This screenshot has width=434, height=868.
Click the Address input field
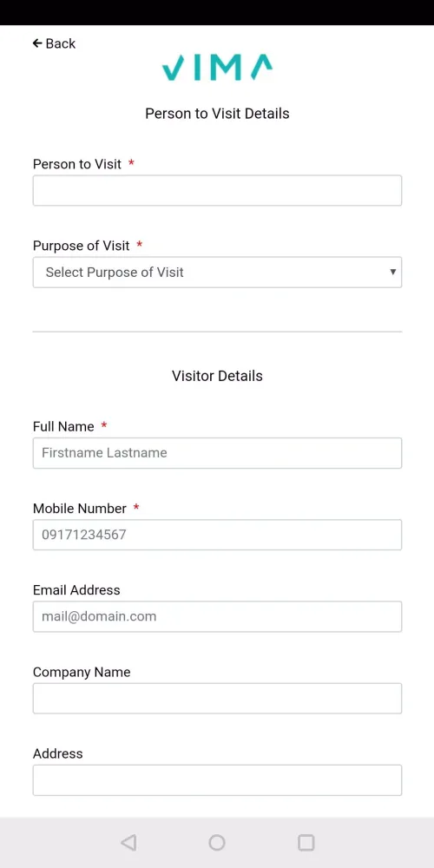[x=217, y=780]
